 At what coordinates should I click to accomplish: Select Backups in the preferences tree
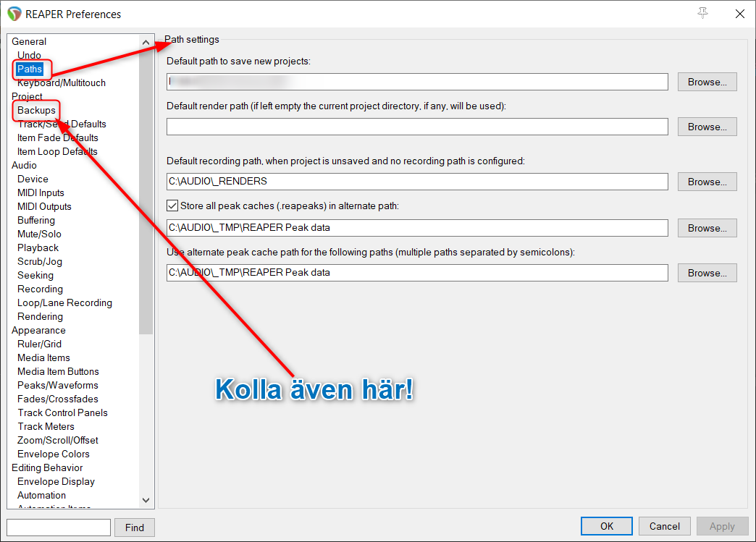[x=36, y=110]
